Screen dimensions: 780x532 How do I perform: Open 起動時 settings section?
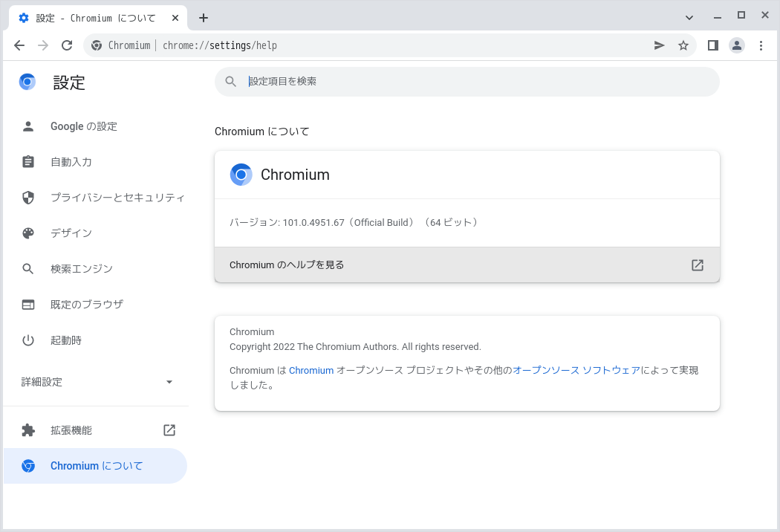95,340
